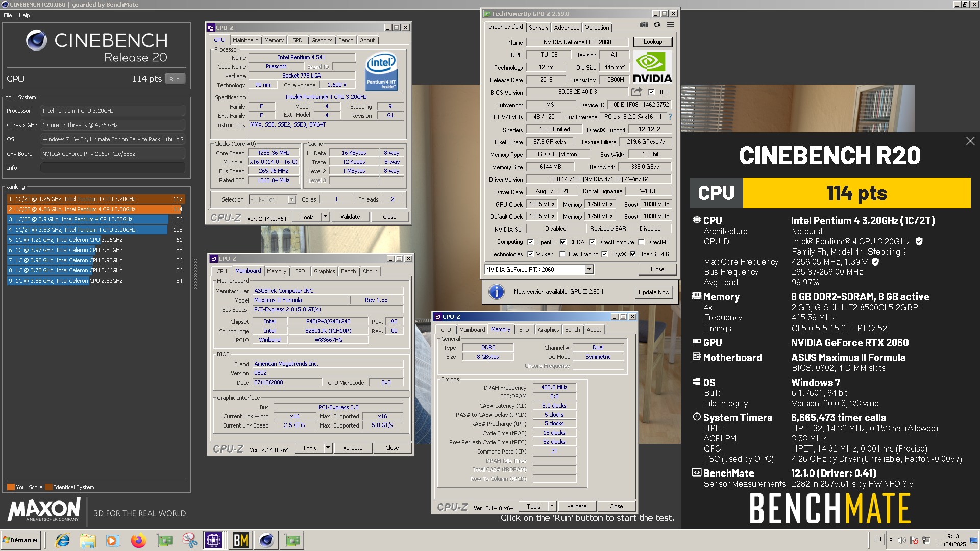Switch to Advanced tab in GPU-Z
This screenshot has width=980, height=551.
567,28
